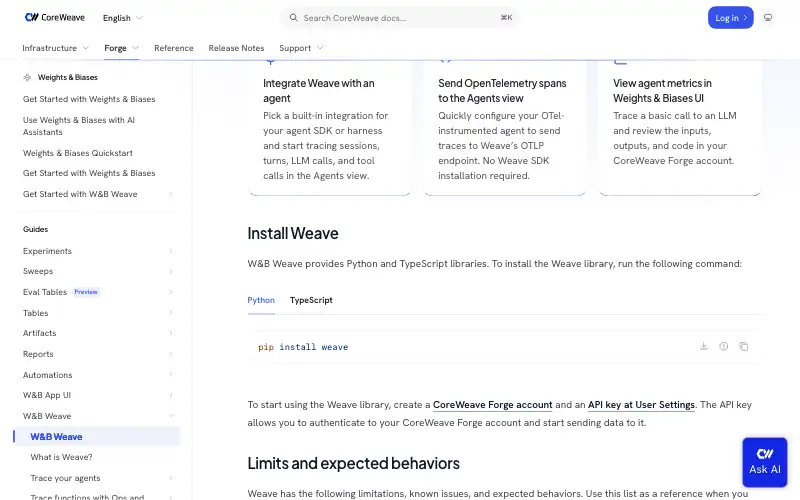Screen dimensions: 800x500
Task: Open the Ask AI assistant button
Action: 764,462
